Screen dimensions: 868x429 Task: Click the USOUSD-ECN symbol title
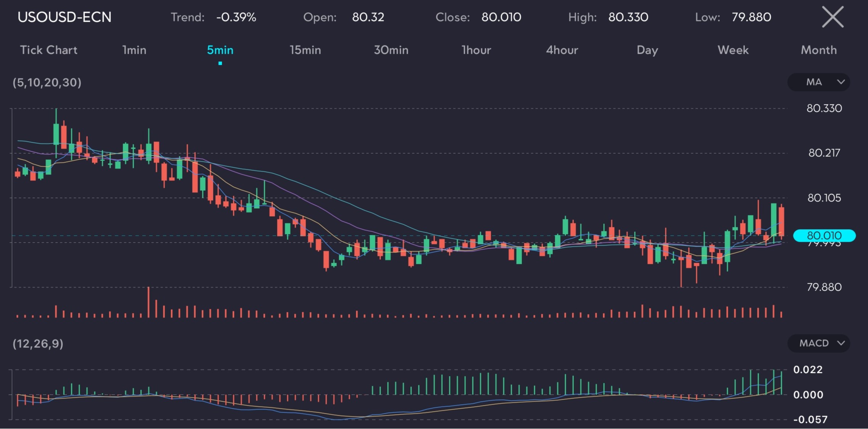[64, 17]
